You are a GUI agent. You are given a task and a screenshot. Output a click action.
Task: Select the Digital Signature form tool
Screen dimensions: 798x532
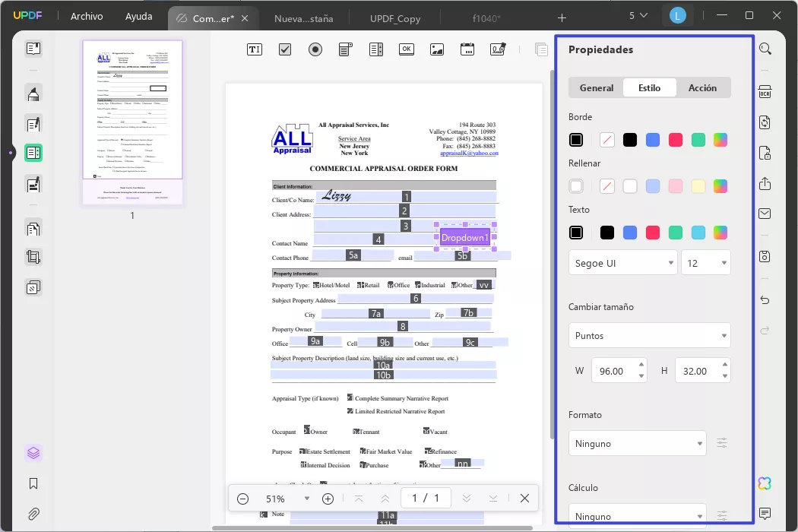tap(498, 49)
